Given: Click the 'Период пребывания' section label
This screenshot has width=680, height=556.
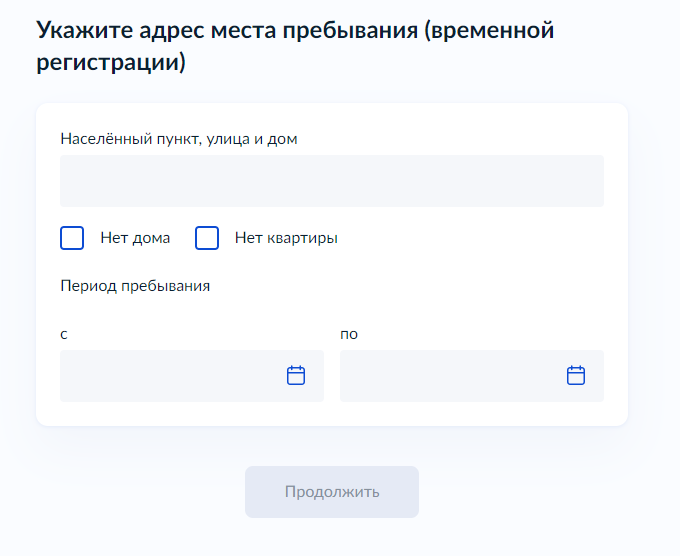Looking at the screenshot, I should (135, 286).
